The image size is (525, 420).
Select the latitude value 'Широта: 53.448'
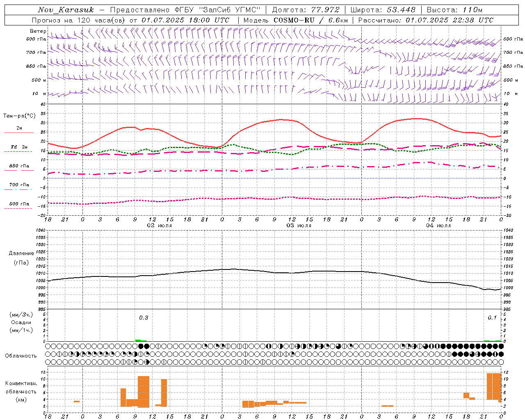pyautogui.click(x=383, y=10)
